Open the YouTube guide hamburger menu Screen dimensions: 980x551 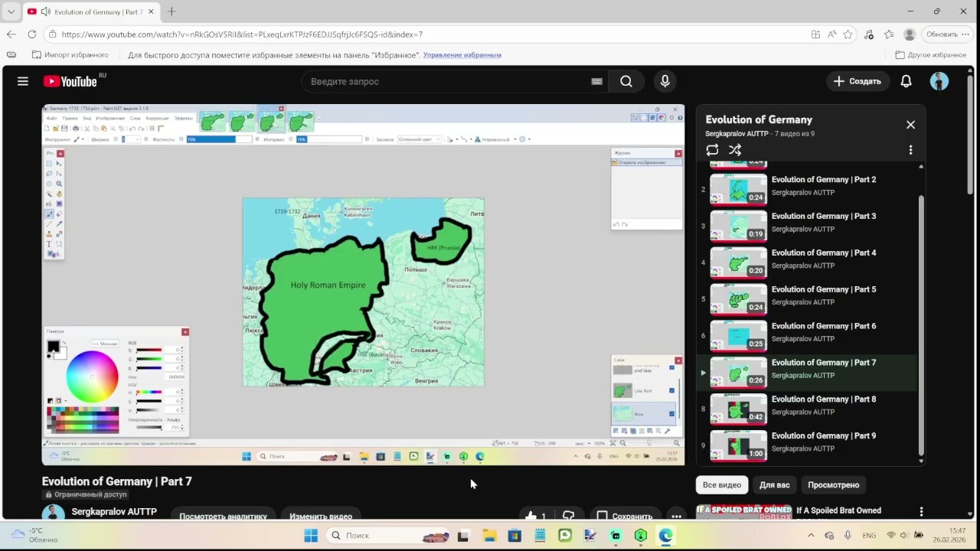pos(23,81)
